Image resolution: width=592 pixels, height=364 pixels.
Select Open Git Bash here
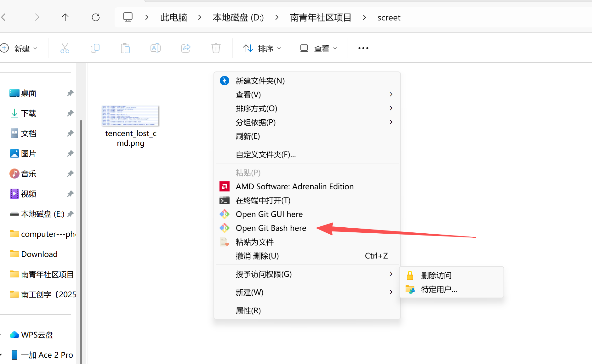(270, 228)
